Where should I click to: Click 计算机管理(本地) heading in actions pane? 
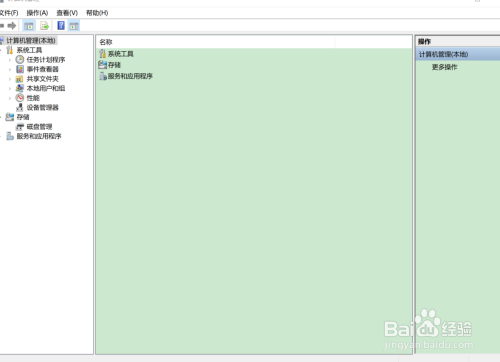coord(458,54)
